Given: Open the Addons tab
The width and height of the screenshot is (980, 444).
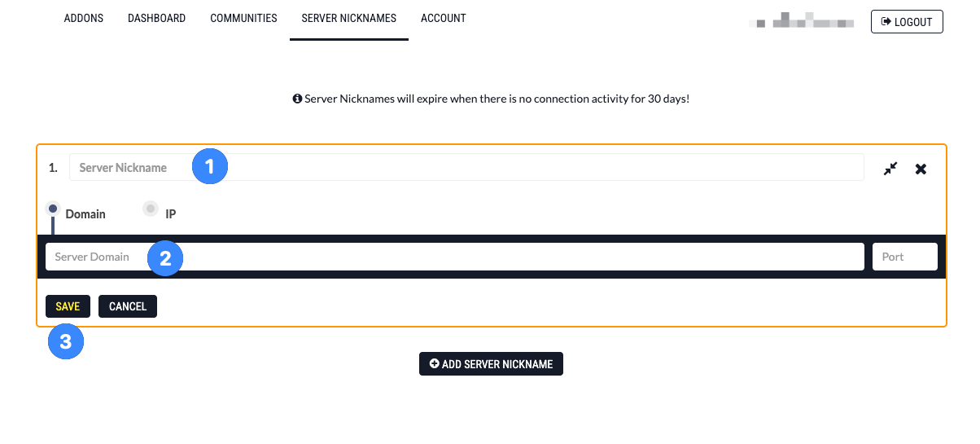Looking at the screenshot, I should [84, 18].
